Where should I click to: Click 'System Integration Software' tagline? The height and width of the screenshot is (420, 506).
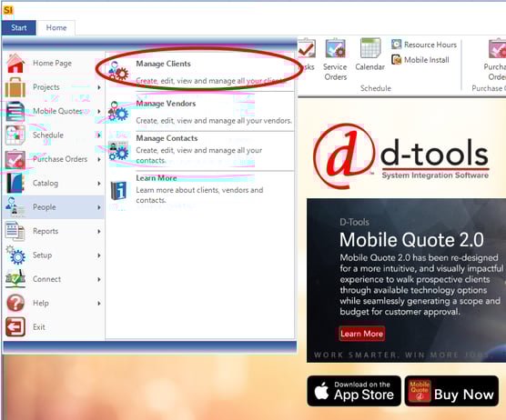click(435, 175)
